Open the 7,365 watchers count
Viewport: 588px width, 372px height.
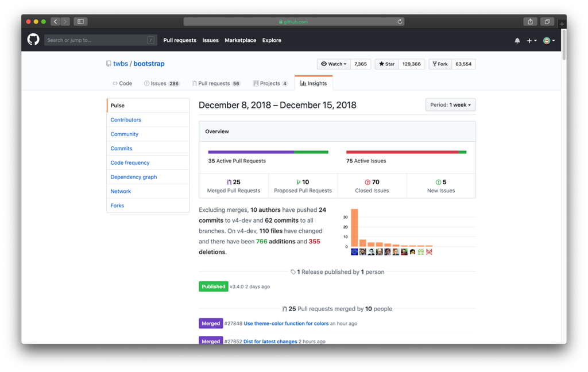pyautogui.click(x=361, y=64)
